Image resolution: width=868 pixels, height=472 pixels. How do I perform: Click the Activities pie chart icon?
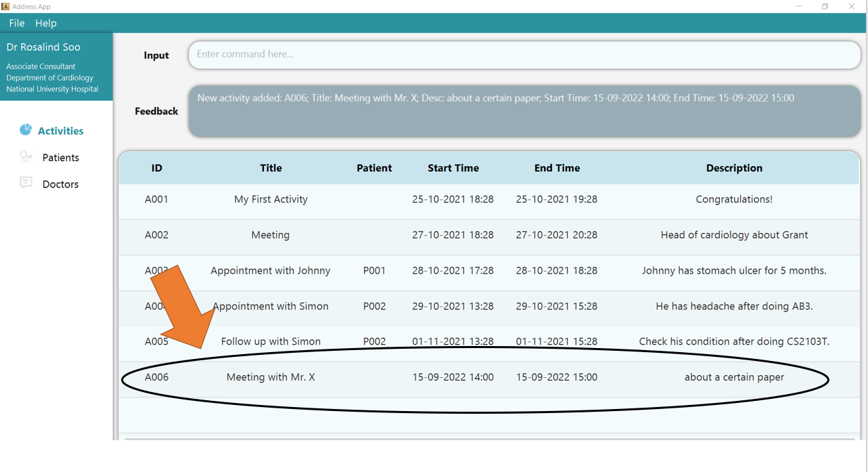(x=26, y=129)
